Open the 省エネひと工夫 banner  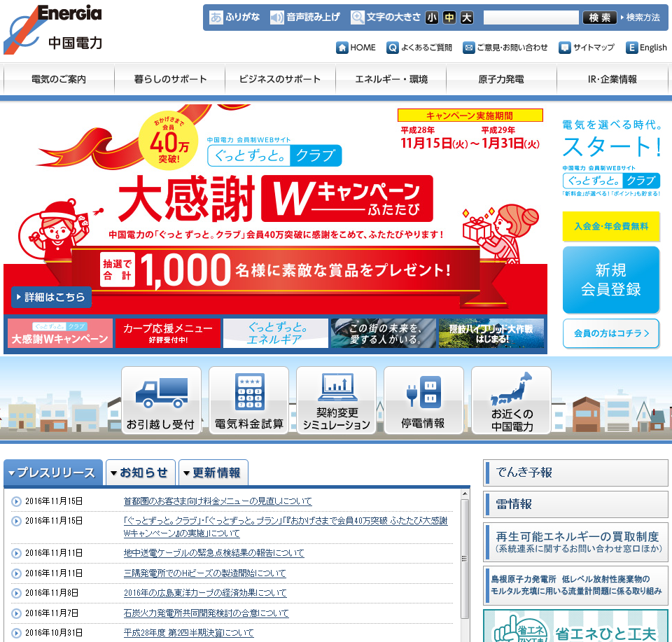coord(575,626)
